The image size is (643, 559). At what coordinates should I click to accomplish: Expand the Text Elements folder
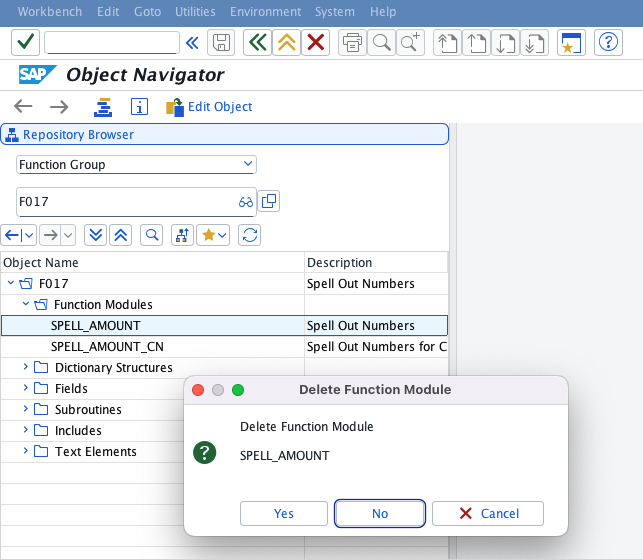(x=26, y=450)
